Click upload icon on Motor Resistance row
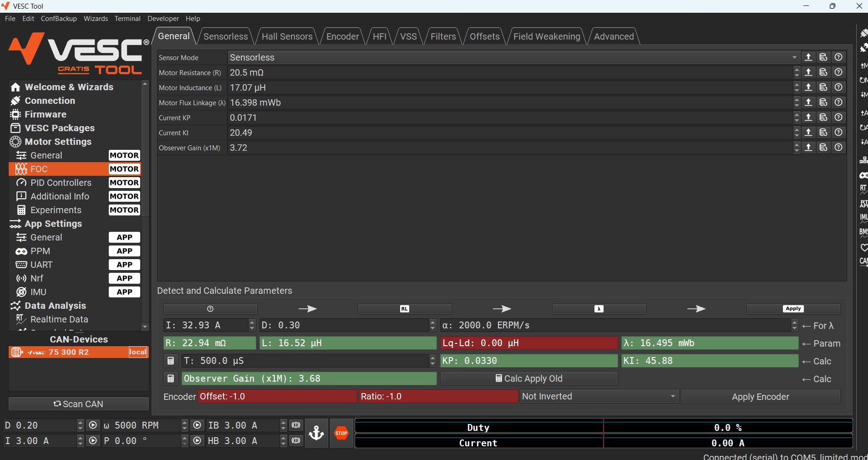Viewport: 868px width, 460px height. coord(808,72)
